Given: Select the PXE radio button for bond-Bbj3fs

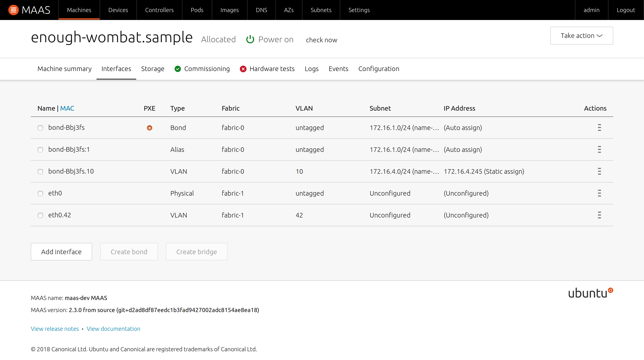Looking at the screenshot, I should (150, 128).
